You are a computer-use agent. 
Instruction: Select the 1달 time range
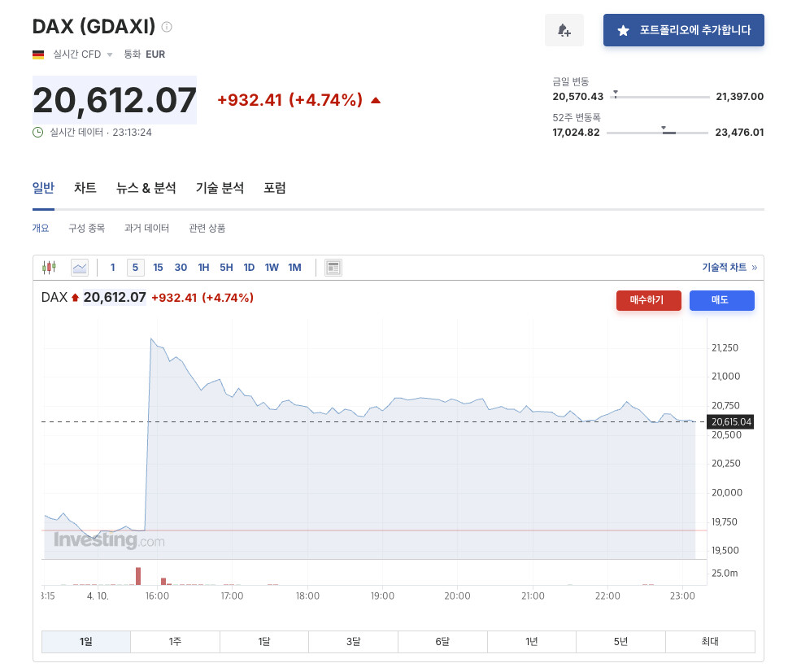[263, 641]
